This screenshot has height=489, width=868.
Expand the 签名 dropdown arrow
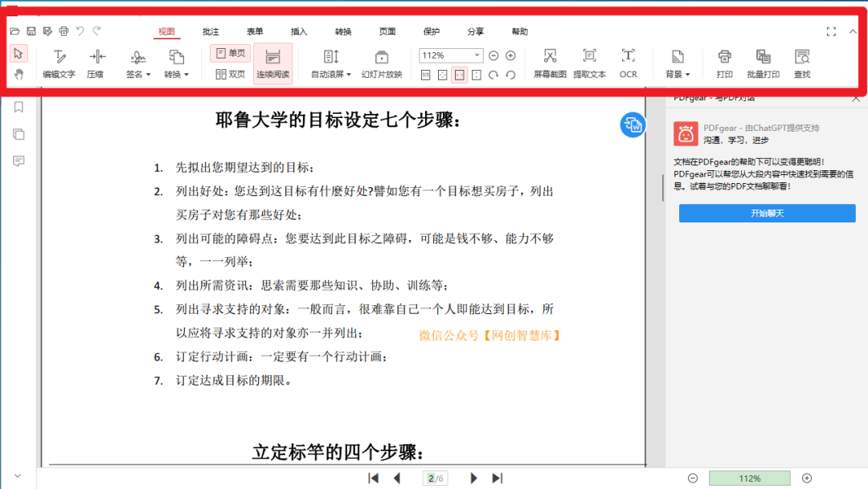148,75
